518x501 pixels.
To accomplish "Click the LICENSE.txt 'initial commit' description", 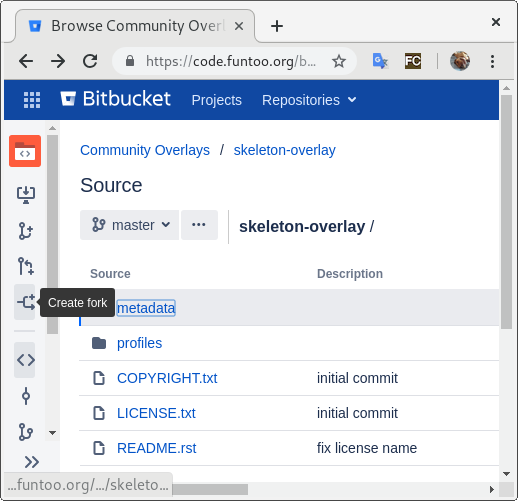I will click(x=357, y=413).
